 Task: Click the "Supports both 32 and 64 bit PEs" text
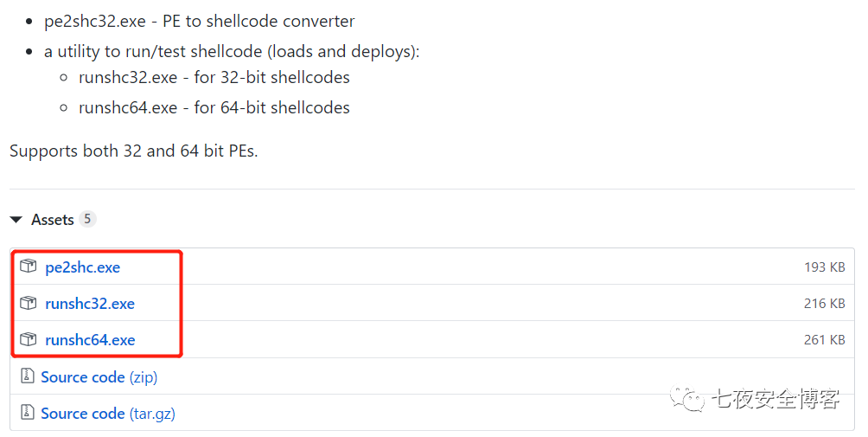click(x=134, y=151)
